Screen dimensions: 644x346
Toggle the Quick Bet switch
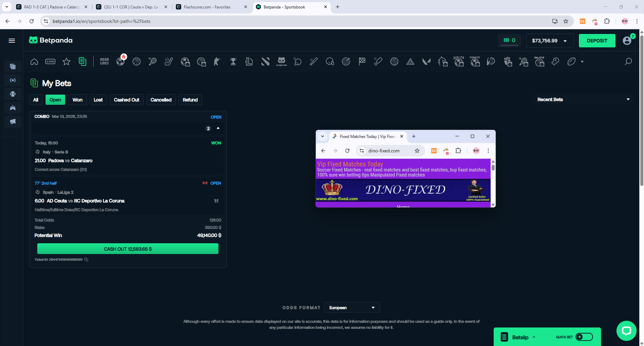[x=584, y=337]
